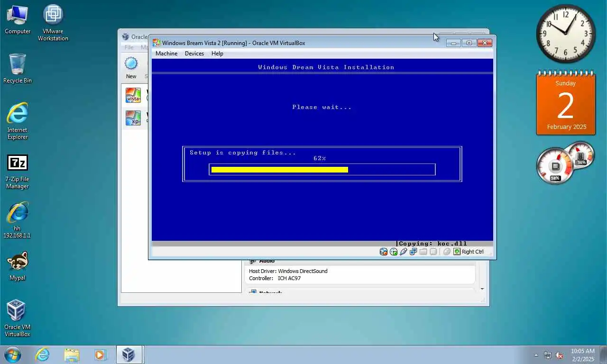Click the USB devices status icon
Image resolution: width=607 pixels, height=364 pixels.
point(404,252)
